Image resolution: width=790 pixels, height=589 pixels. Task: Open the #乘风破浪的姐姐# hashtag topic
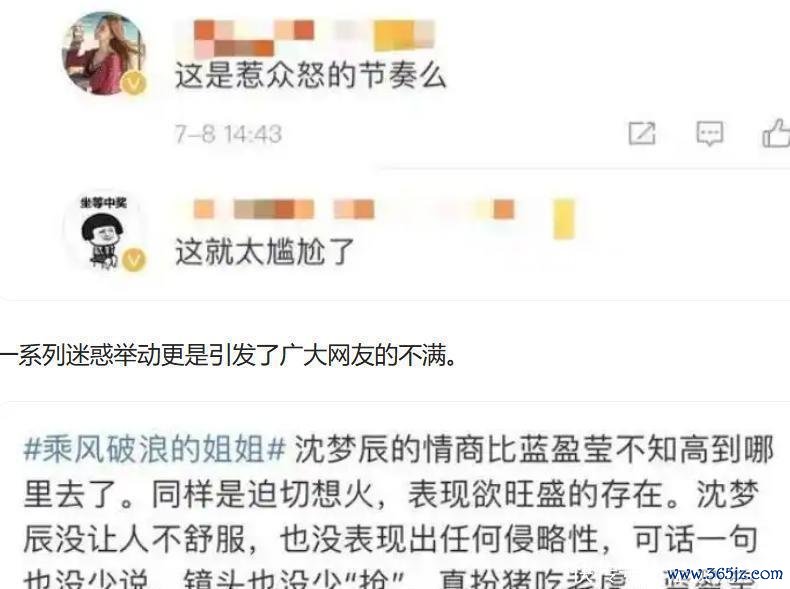click(155, 448)
